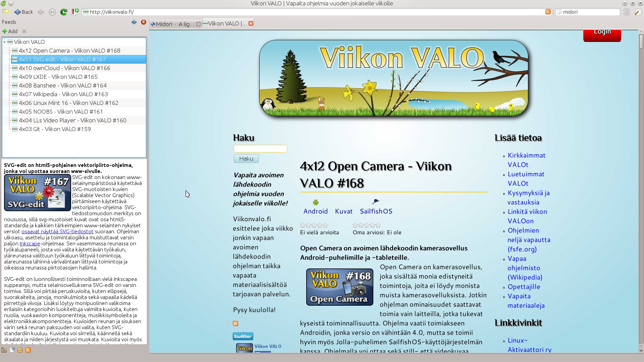Click the SailfishOS fish icon
Viewport: 644px width, 362px height.
click(x=376, y=202)
